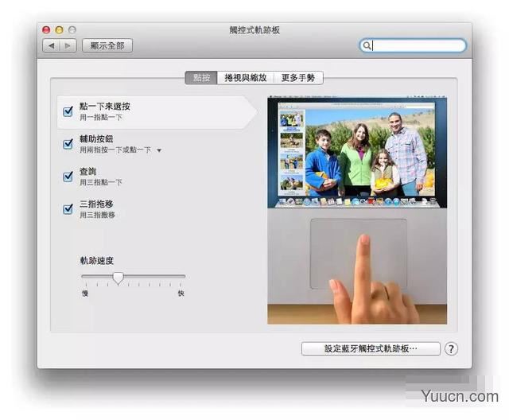This screenshot has height=420, width=509.
Task: Open the 更多手勢 tab
Action: (x=298, y=78)
